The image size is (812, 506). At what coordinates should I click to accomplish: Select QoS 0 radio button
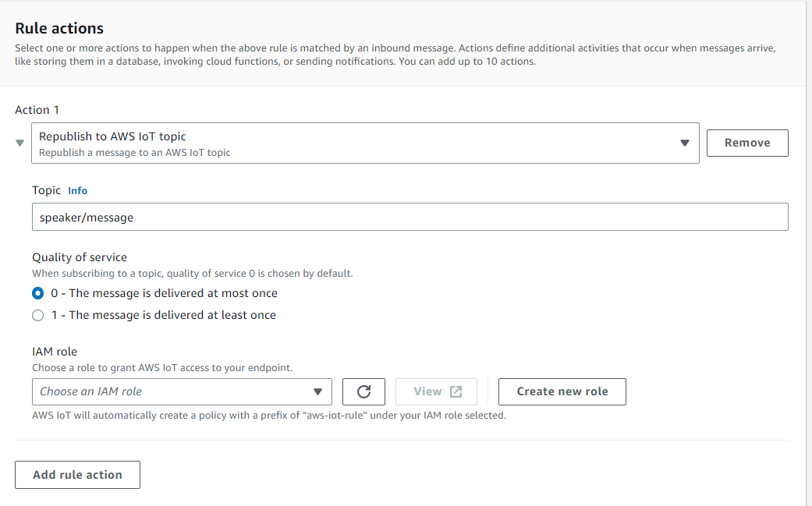pos(38,294)
